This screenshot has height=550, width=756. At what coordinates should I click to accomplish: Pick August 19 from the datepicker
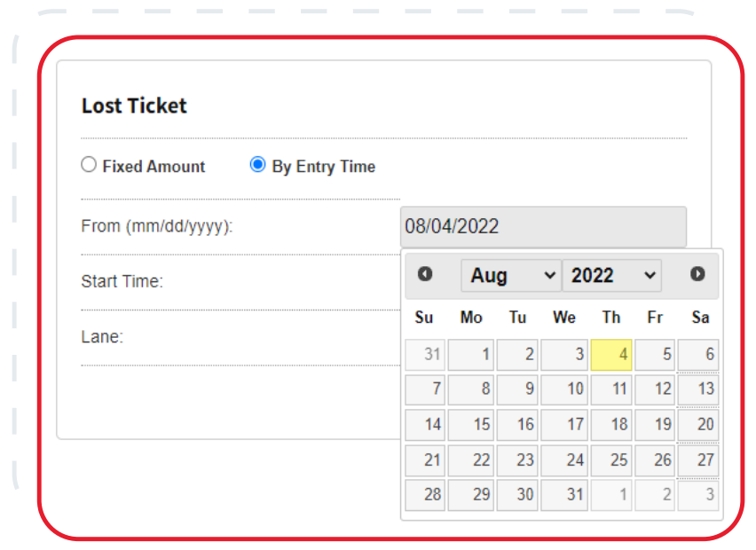[655, 424]
